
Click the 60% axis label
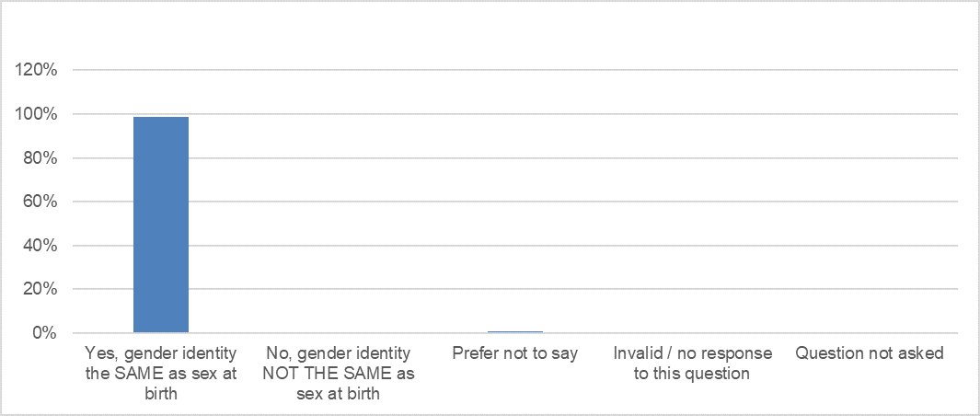(x=42, y=202)
